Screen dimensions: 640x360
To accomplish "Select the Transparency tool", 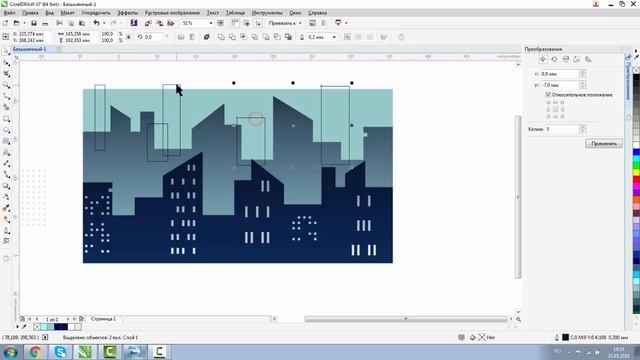I will pyautogui.click(x=7, y=197).
